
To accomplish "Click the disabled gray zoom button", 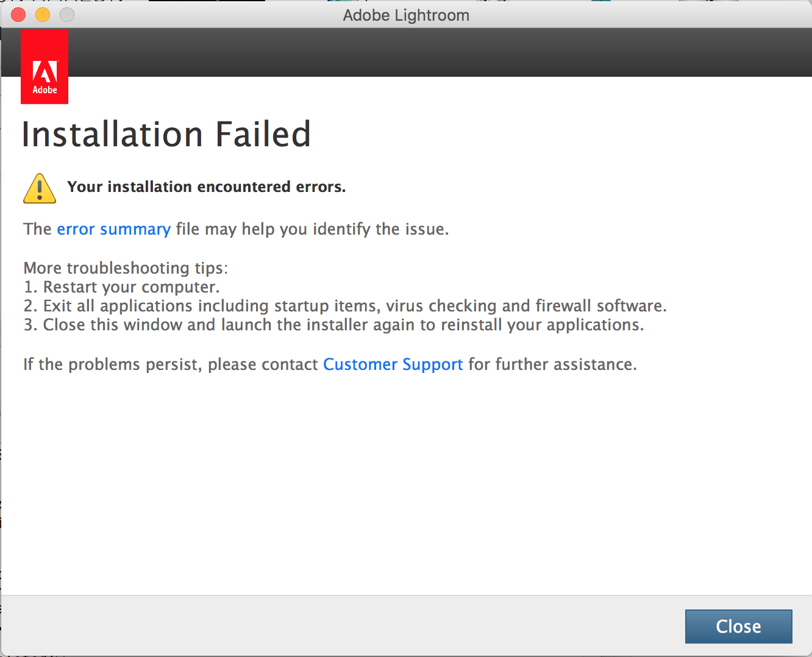I will click(67, 15).
